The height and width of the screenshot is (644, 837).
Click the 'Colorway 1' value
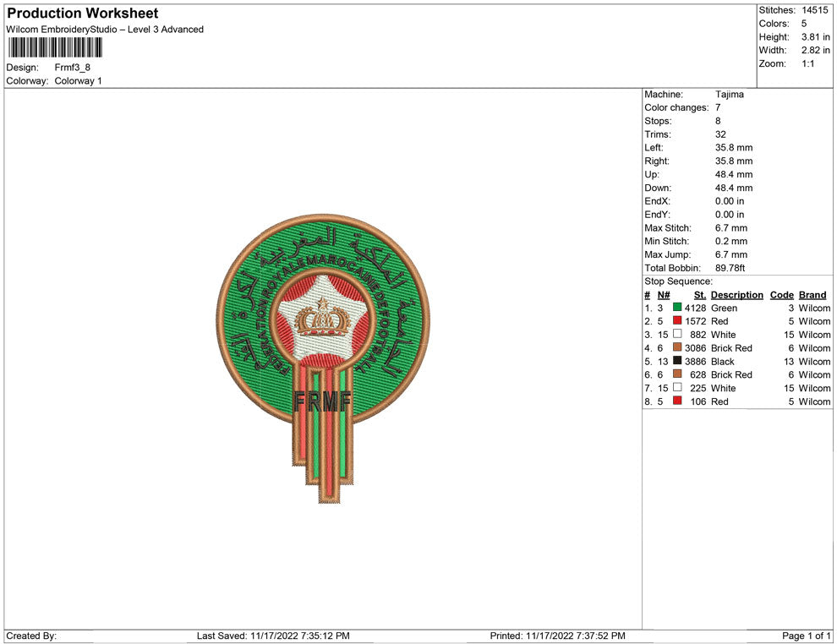78,80
